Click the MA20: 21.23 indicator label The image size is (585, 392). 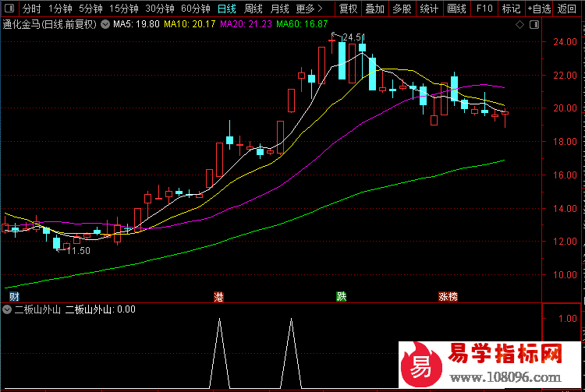coord(246,24)
